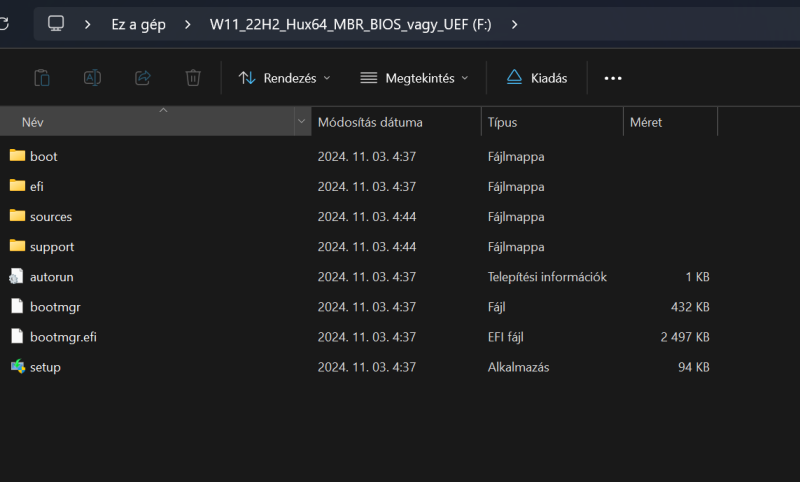800x482 pixels.
Task: Click 'Fájlmappa' type in support row
Action: coord(516,247)
